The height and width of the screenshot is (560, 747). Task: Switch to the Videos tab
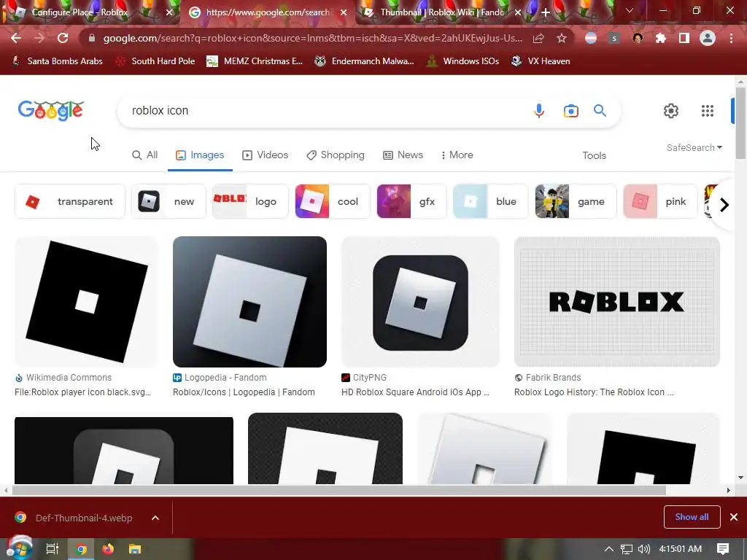coord(266,155)
